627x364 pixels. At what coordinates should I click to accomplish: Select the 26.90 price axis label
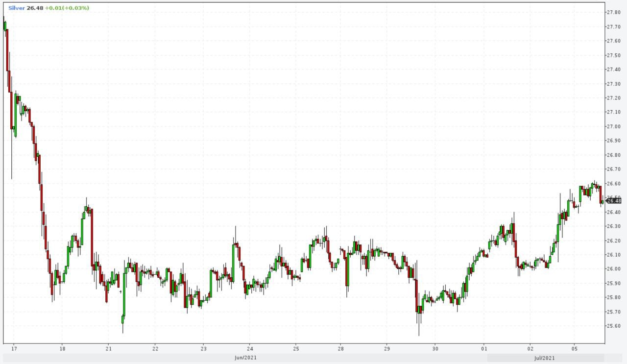click(615, 141)
